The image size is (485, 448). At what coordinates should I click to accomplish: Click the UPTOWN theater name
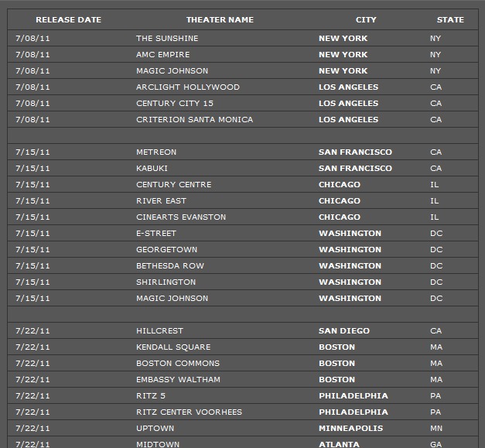(155, 428)
